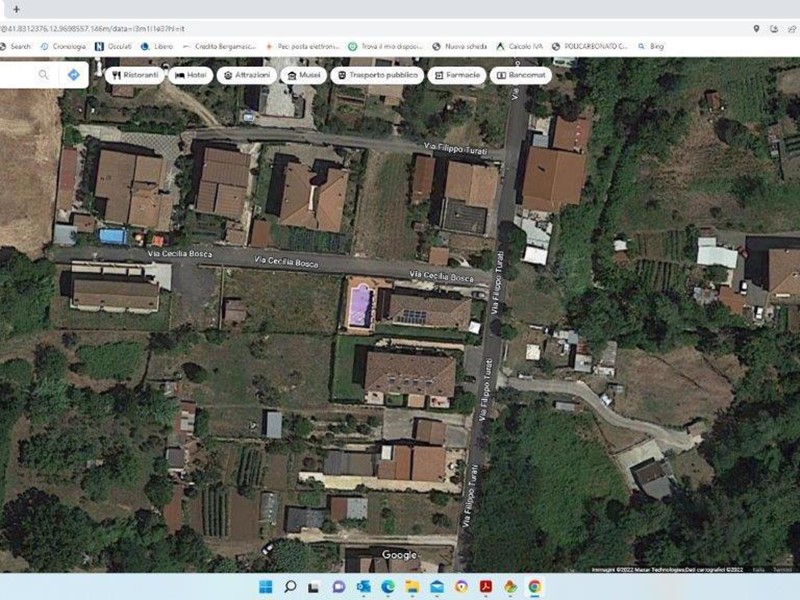This screenshot has width=800, height=600.
Task: Show Attrazioni on the map
Action: click(x=245, y=75)
